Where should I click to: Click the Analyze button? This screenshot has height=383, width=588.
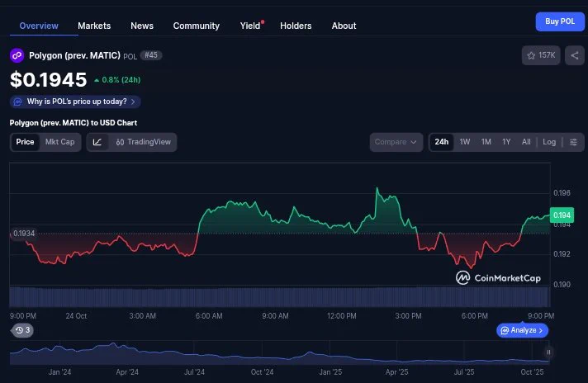523,330
